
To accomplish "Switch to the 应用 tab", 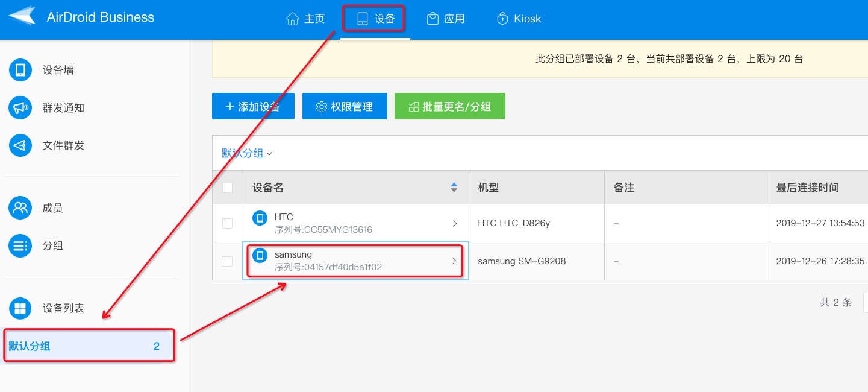I will (x=445, y=19).
